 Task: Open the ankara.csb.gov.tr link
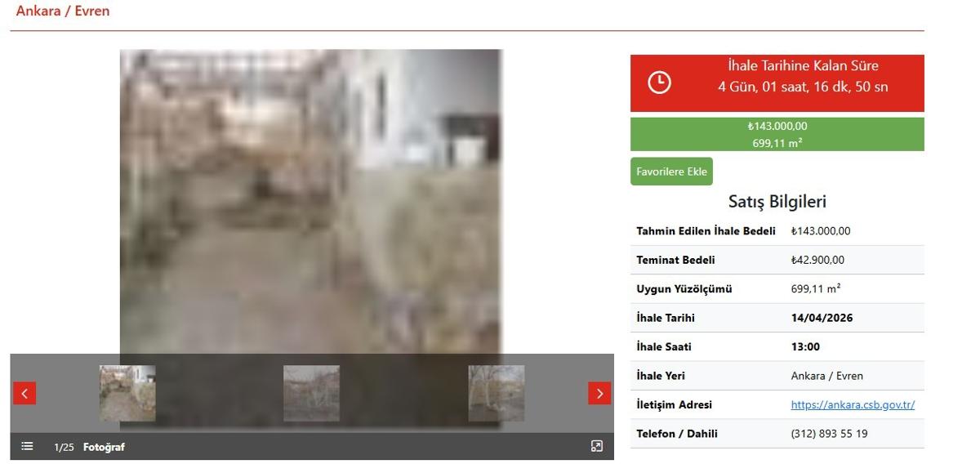tap(853, 404)
